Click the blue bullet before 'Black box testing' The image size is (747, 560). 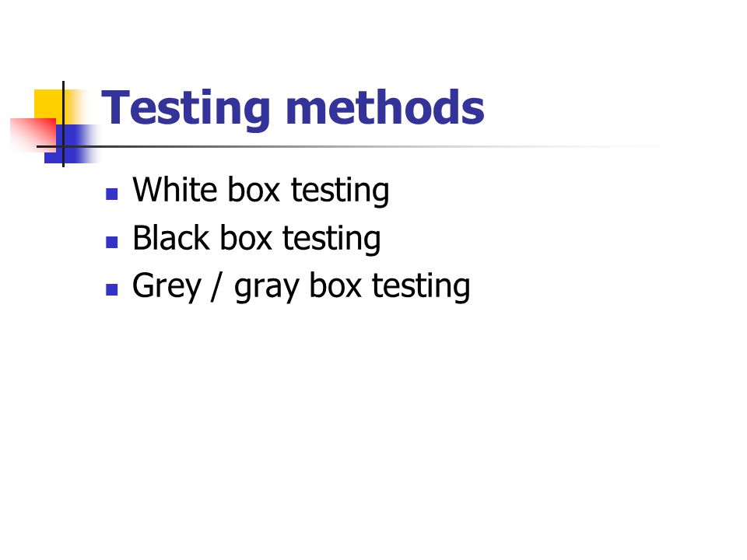click(111, 243)
